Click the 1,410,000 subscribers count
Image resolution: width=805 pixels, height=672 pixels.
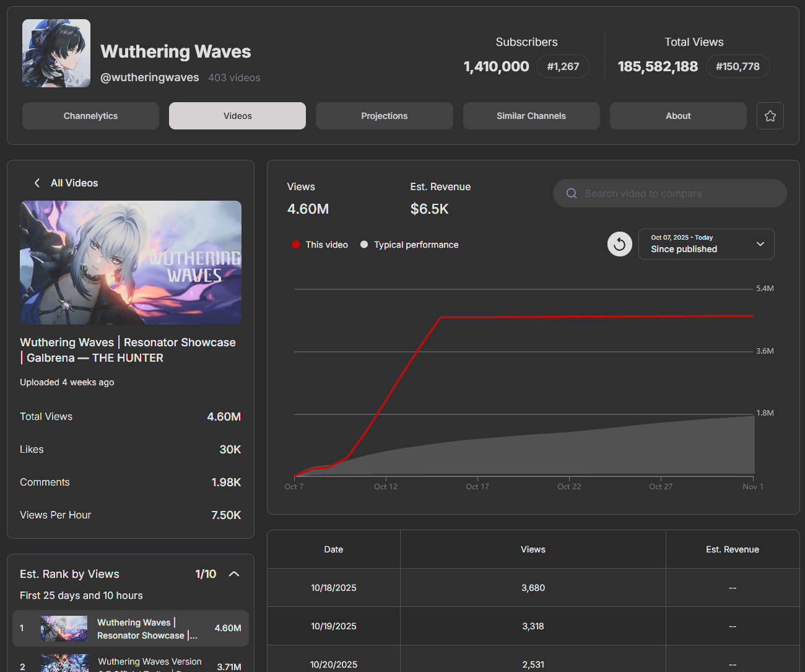tap(497, 66)
